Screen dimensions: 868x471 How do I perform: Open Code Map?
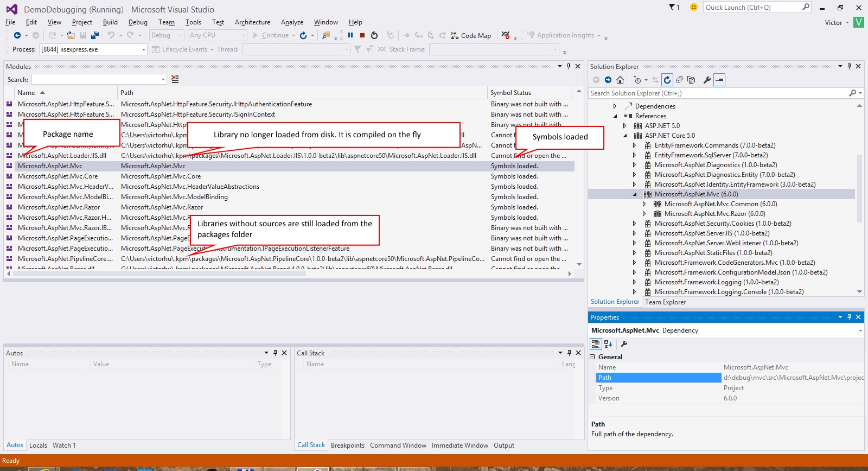tap(471, 36)
